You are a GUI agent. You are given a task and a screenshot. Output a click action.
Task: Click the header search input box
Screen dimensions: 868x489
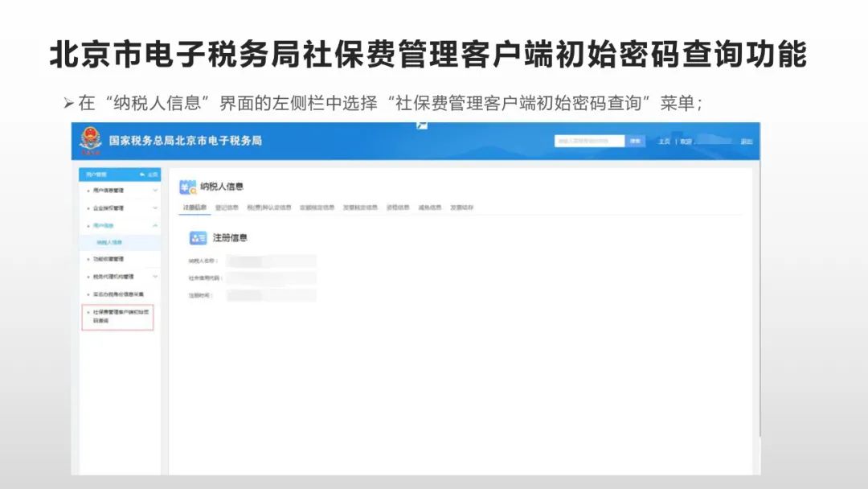pyautogui.click(x=590, y=142)
